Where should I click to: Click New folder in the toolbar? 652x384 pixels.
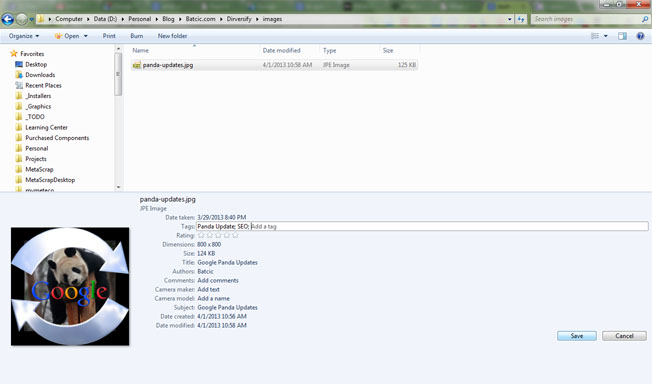(172, 36)
